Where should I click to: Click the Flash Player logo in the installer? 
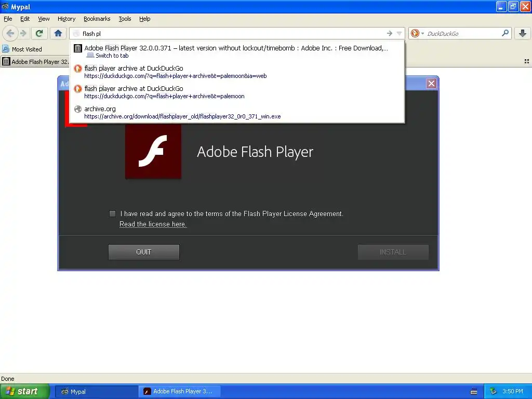153,151
